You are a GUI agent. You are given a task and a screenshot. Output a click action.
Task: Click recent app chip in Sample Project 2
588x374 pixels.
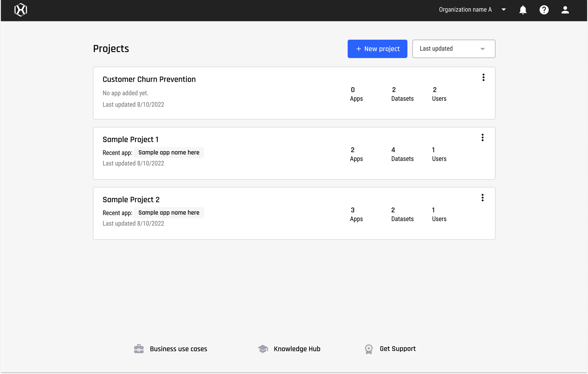pos(169,213)
